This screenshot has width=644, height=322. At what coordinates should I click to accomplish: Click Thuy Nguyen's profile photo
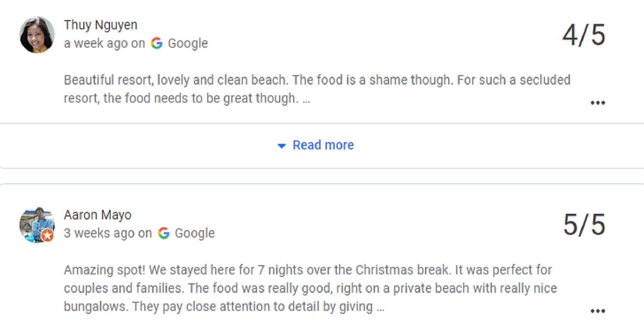click(37, 35)
